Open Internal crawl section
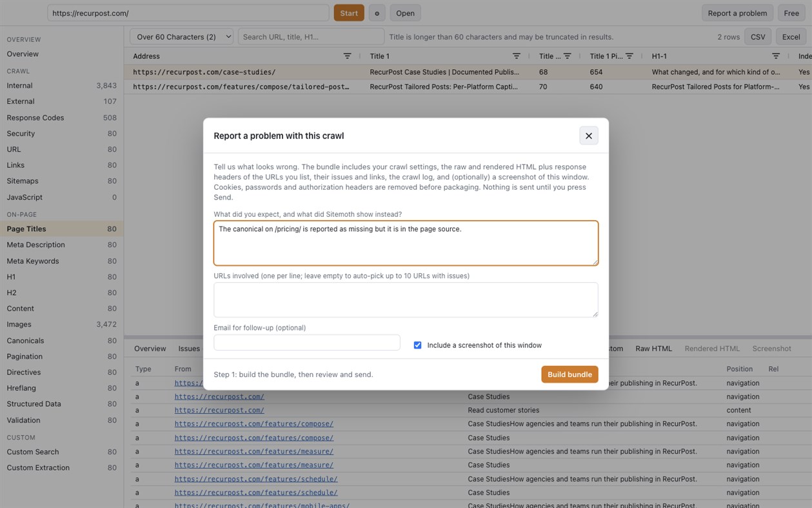The width and height of the screenshot is (812, 508). point(62,85)
